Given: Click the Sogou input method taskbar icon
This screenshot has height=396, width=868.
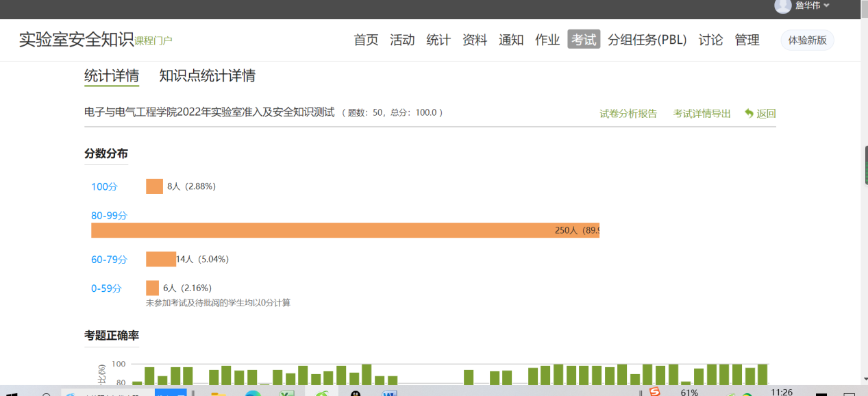Looking at the screenshot, I should tap(654, 392).
